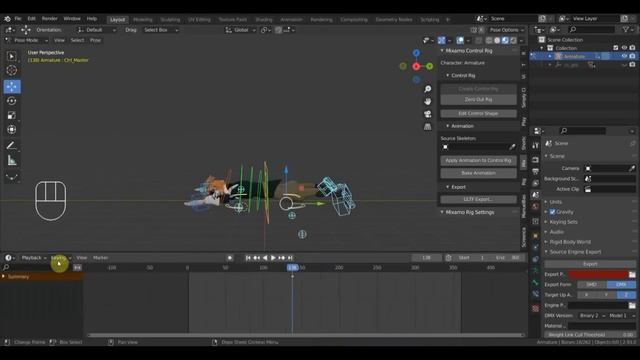Image resolution: width=640 pixels, height=360 pixels.
Task: Open the Window menu
Action: [72, 19]
